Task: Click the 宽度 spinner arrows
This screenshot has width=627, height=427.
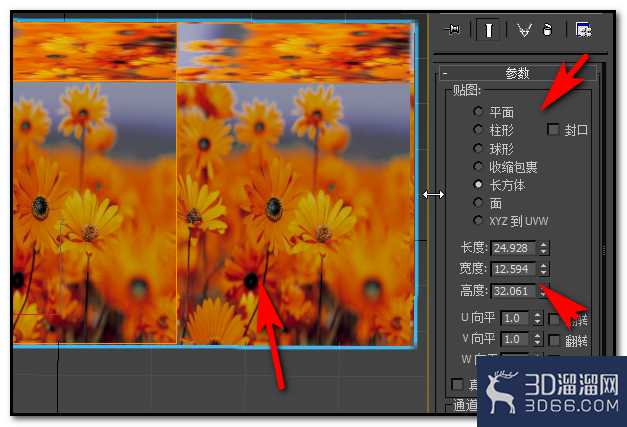Action: [x=543, y=269]
